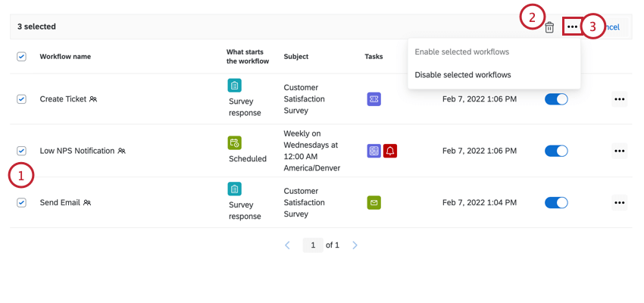Click the trash delete icon
This screenshot has height=303, width=644.
point(549,27)
